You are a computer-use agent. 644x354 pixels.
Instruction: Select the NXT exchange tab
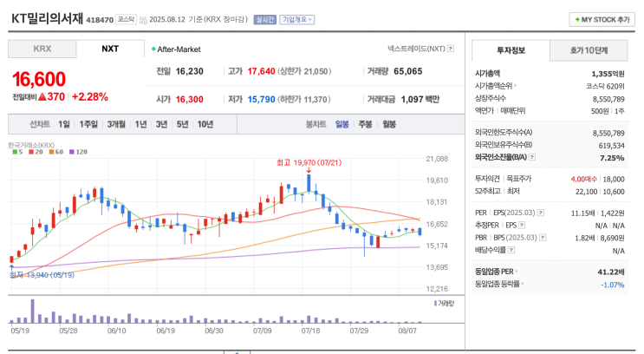point(110,49)
